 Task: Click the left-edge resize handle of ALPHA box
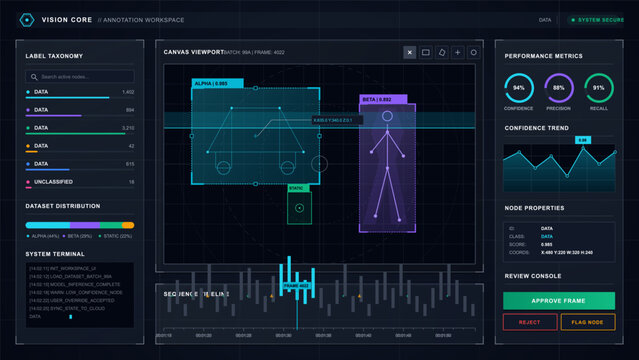(x=192, y=136)
